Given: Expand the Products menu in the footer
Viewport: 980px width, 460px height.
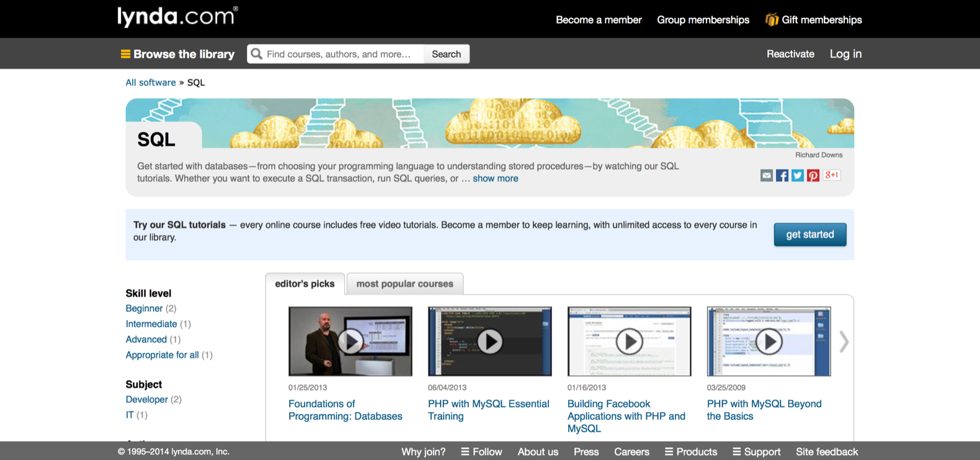Looking at the screenshot, I should [x=691, y=452].
